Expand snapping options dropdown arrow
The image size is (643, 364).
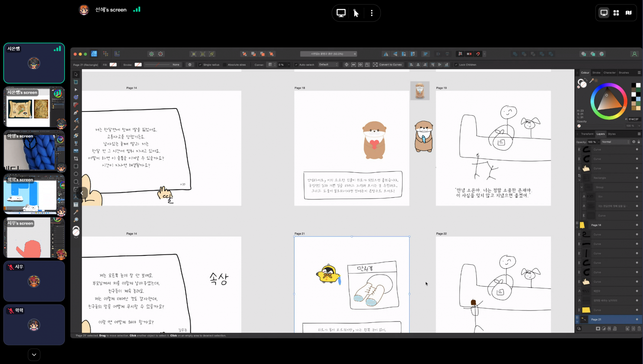pyautogui.click(x=484, y=54)
